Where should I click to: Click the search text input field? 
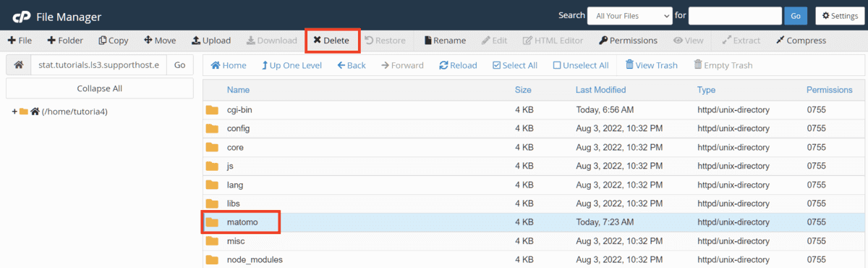pyautogui.click(x=735, y=16)
